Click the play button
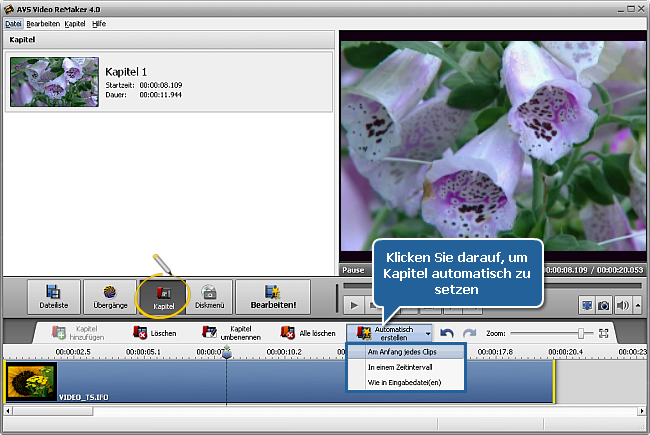Image resolution: width=650 pixels, height=435 pixels. (354, 306)
